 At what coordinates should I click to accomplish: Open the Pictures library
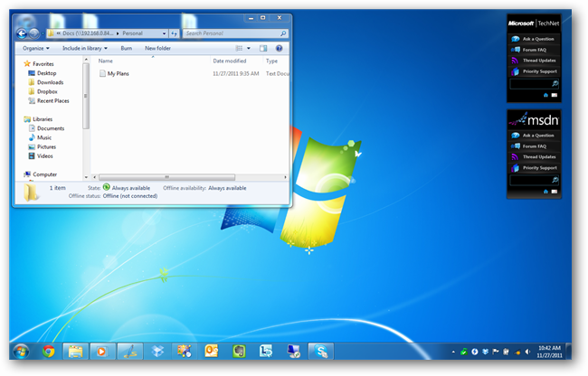coord(46,147)
